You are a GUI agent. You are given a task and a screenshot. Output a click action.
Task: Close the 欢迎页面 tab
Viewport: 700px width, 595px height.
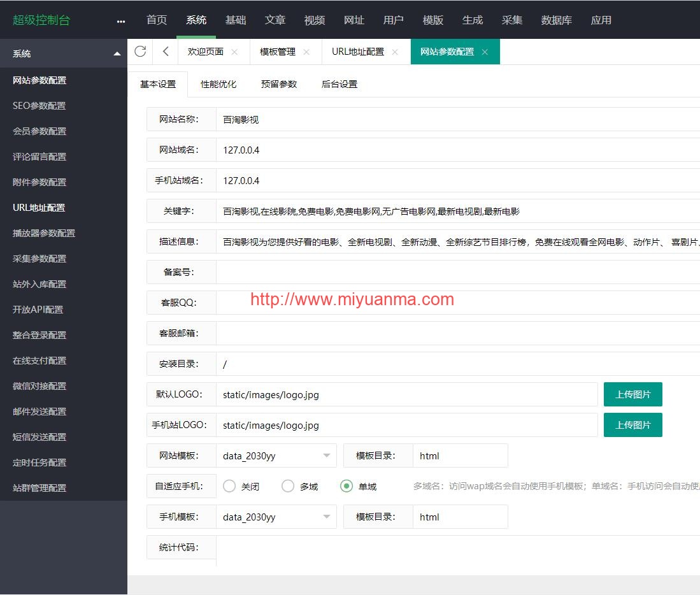(234, 52)
